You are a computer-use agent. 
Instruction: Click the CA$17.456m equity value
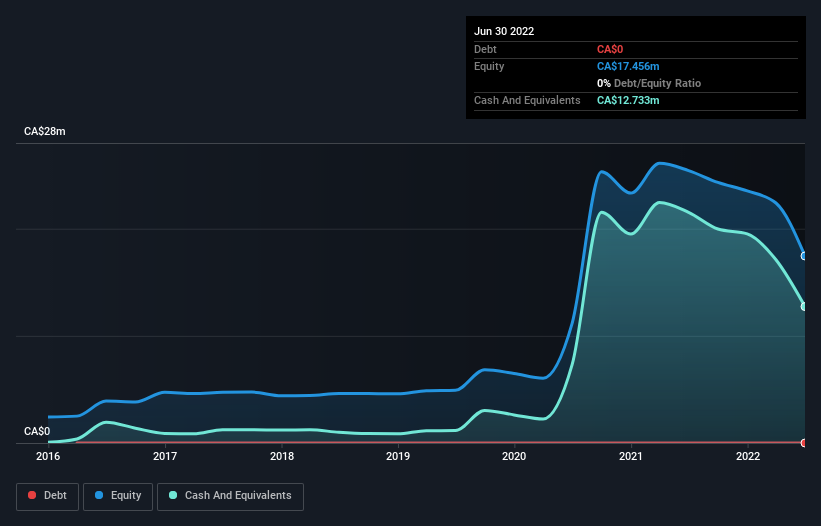tap(628, 66)
